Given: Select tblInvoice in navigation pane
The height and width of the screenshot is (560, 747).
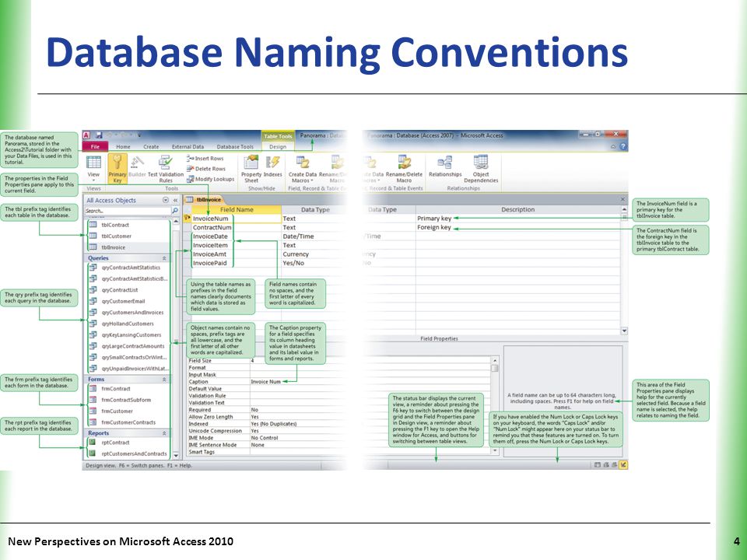Looking at the screenshot, I should click(x=113, y=247).
